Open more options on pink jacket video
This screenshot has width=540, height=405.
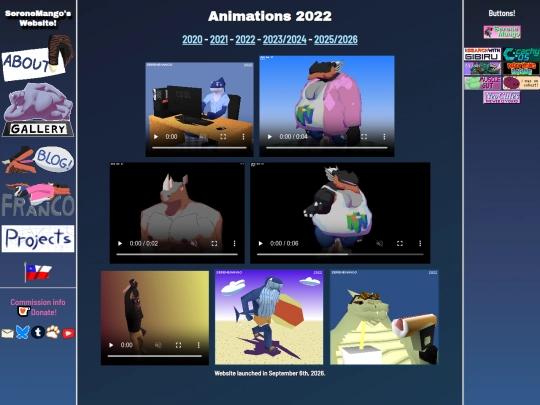384,137
